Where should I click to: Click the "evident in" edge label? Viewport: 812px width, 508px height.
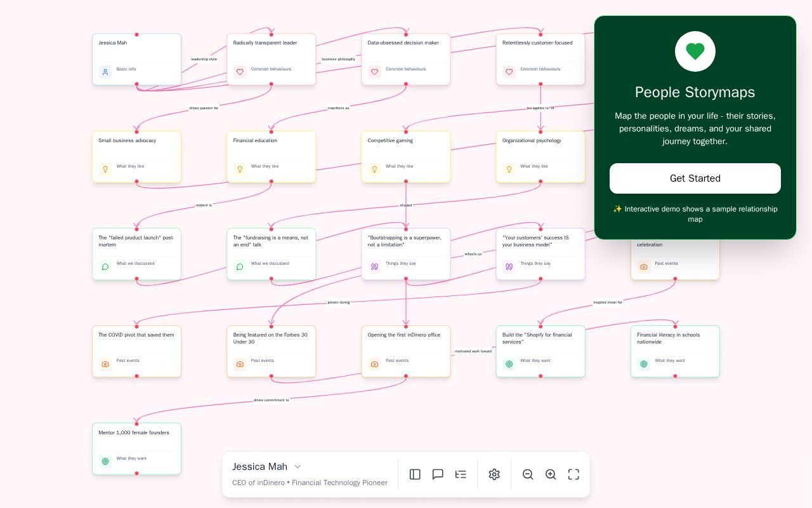(204, 205)
